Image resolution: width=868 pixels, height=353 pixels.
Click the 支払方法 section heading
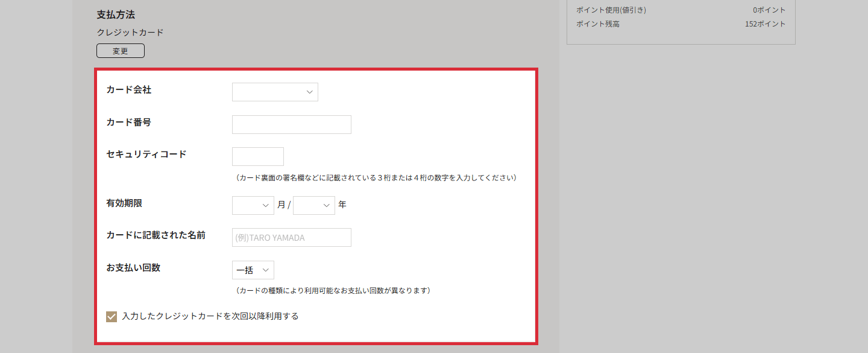coord(115,14)
